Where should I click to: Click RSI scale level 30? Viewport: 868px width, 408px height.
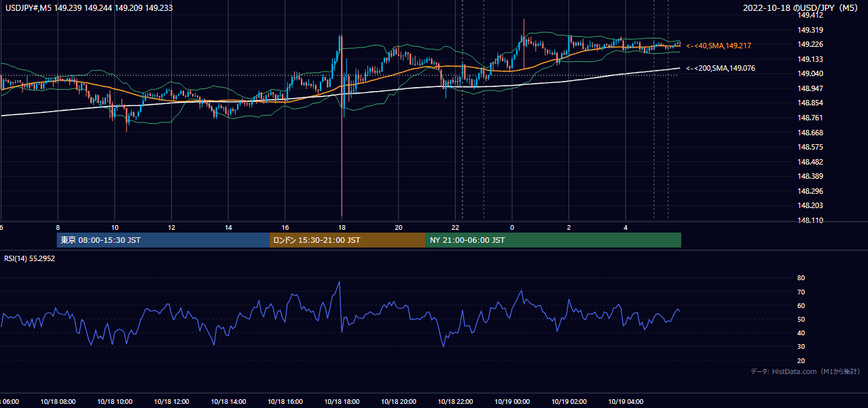click(x=801, y=347)
